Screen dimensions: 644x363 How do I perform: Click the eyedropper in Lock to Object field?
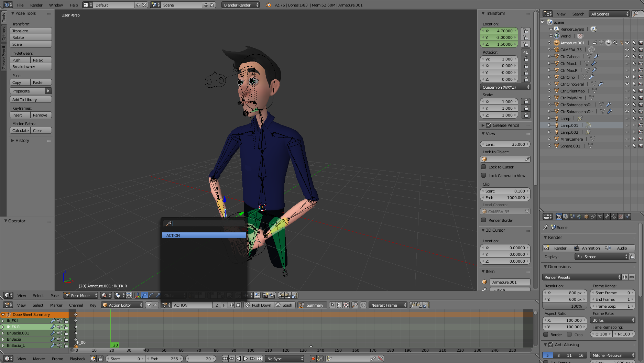point(527,159)
